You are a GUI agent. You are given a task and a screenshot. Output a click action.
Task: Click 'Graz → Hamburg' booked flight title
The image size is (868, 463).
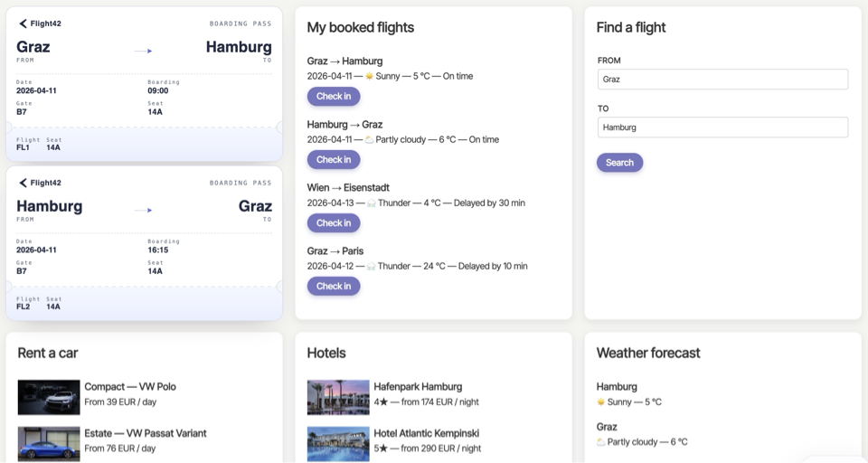pos(344,61)
